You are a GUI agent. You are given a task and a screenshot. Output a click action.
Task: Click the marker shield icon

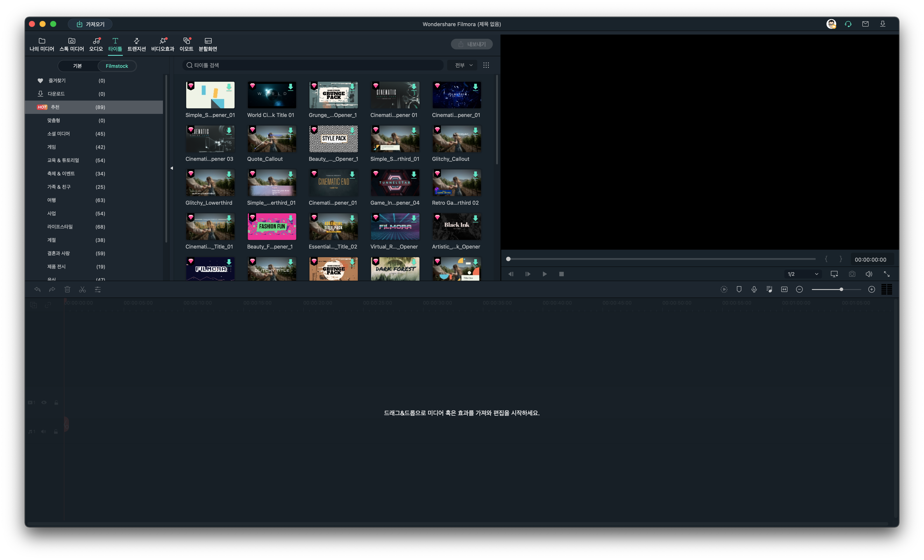[x=739, y=289]
